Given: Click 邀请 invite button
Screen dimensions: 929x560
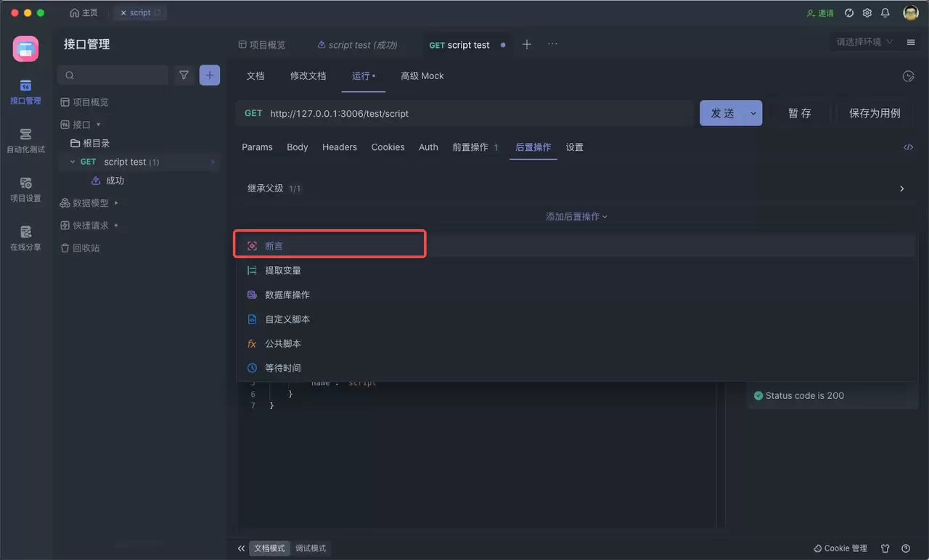Looking at the screenshot, I should coord(821,13).
